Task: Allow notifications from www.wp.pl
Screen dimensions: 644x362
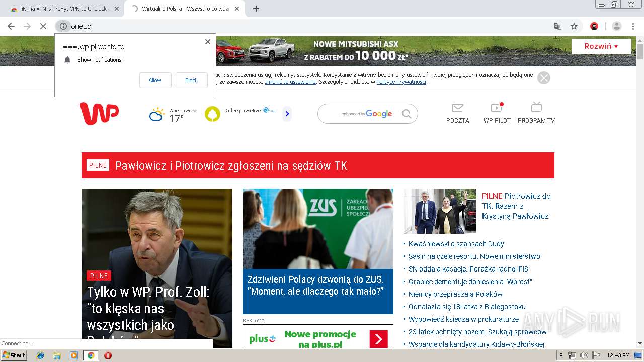Action: pos(155,80)
